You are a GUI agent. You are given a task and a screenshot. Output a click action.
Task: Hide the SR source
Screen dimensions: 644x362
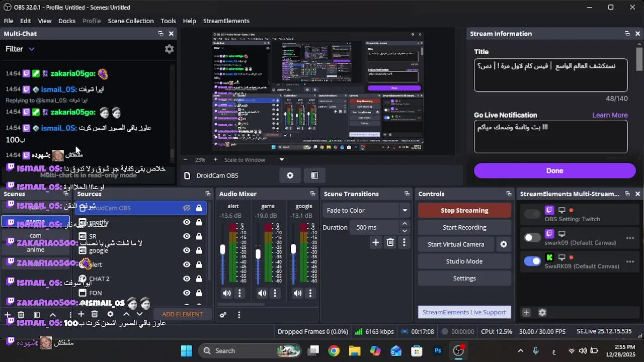point(187,236)
